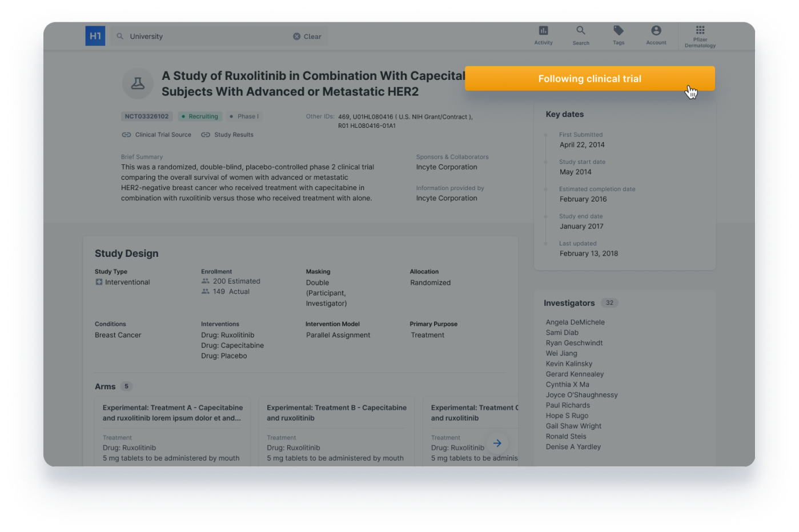Open investigator Gail Shaw Wright

pyautogui.click(x=573, y=426)
